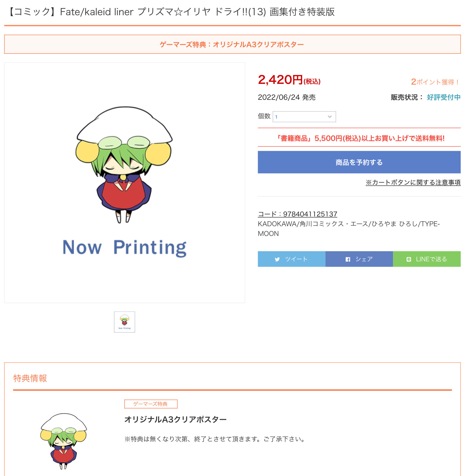The image size is (465, 476).
Task: Click the Twitter bird icon
Action: (277, 259)
